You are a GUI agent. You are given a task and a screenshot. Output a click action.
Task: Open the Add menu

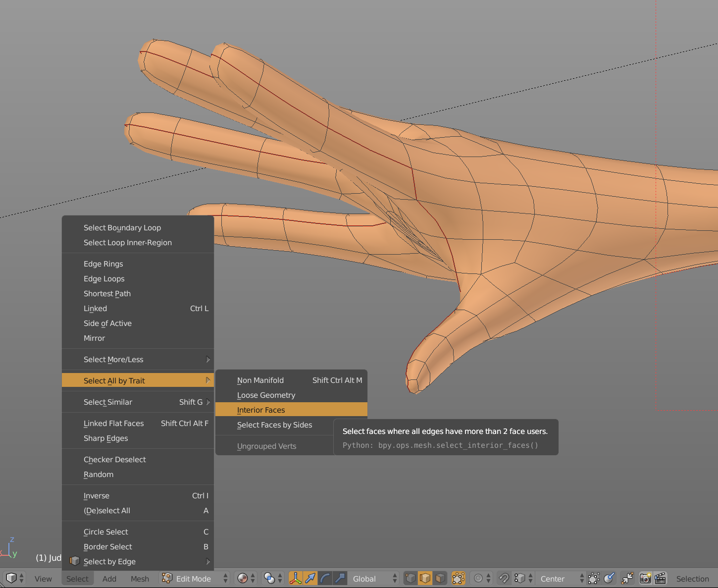point(109,579)
